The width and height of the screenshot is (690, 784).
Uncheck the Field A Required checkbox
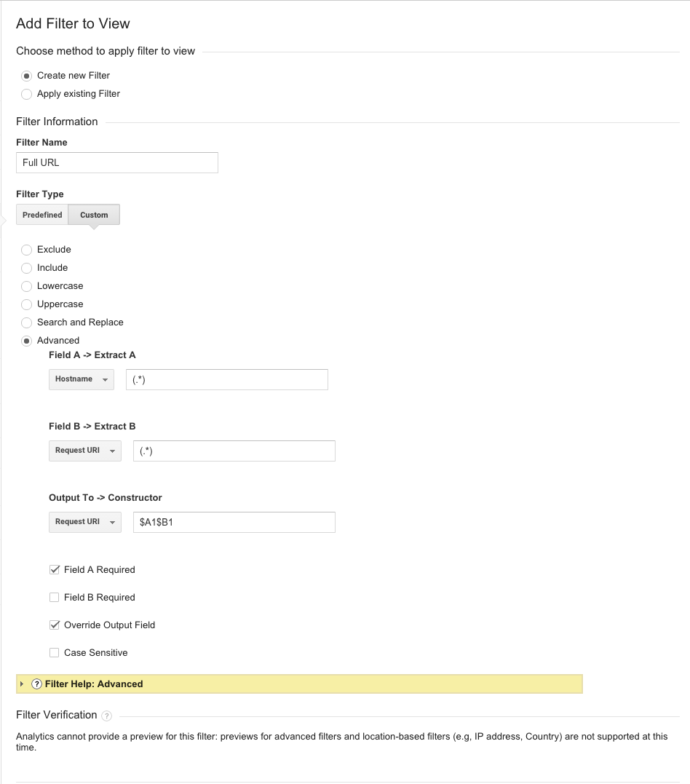tap(55, 570)
